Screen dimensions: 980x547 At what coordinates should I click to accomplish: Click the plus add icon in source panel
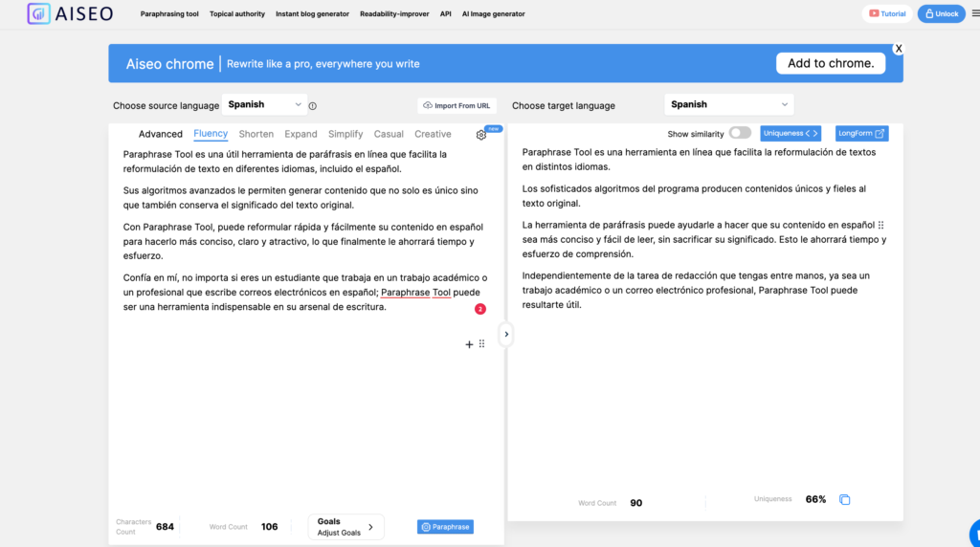pos(469,344)
